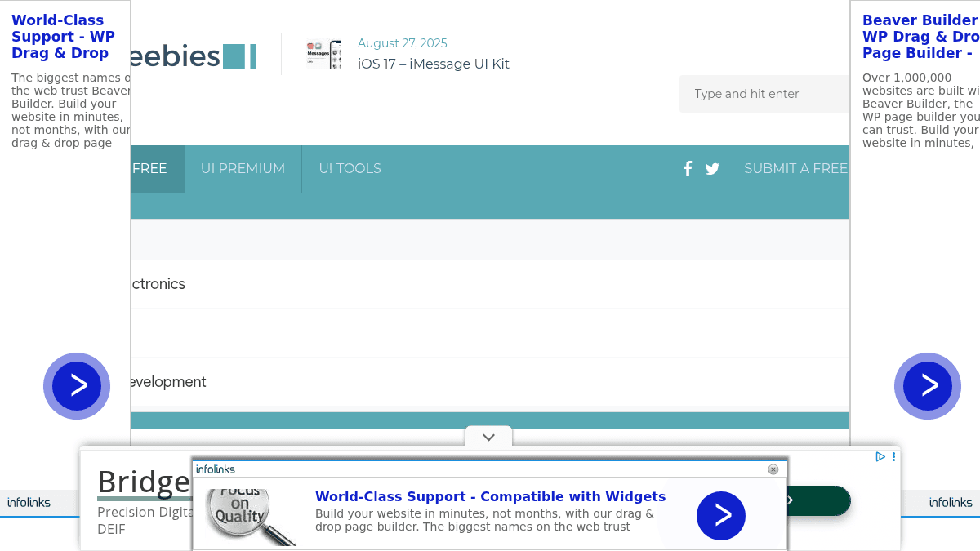The height and width of the screenshot is (551, 980).
Task: Click the right sidebar ad arrow button
Action: click(928, 386)
